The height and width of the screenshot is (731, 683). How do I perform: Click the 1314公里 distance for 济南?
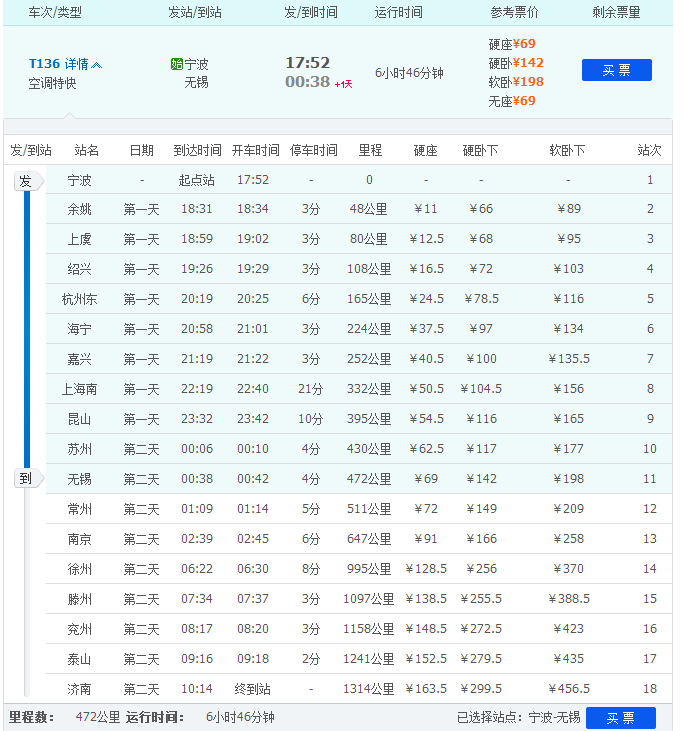click(x=368, y=689)
